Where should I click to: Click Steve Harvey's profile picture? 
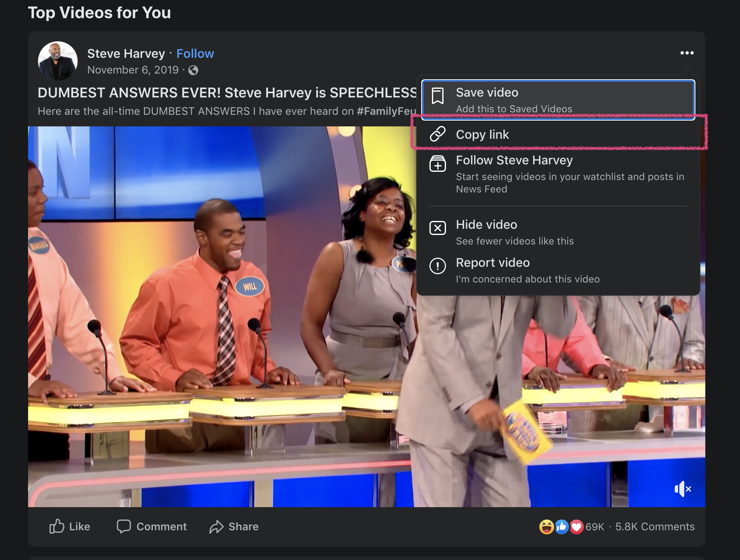click(x=58, y=61)
